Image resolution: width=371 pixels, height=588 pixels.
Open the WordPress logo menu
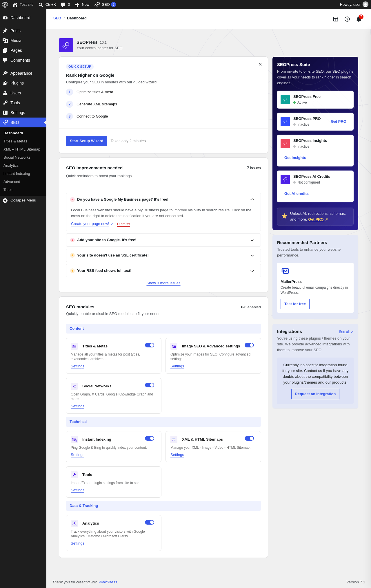click(x=5, y=5)
